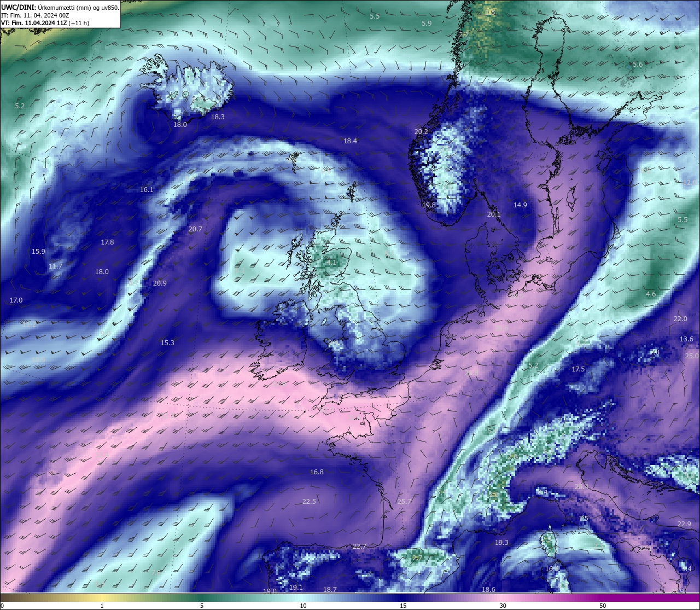Click the 0 tick on the color scale
The image size is (700, 610).
click(2, 606)
